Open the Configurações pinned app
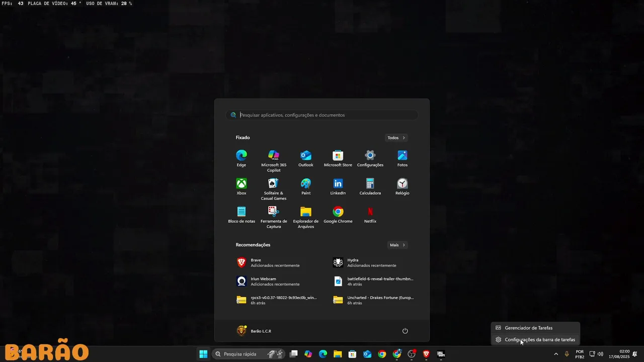The height and width of the screenshot is (362, 644). pos(370,158)
